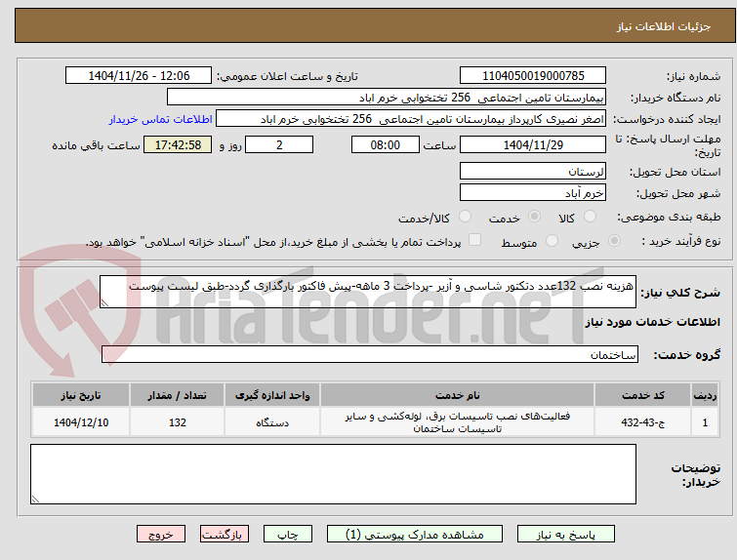The image size is (737, 560).
Task: Click the 'چاپ' print button
Action: click(288, 535)
